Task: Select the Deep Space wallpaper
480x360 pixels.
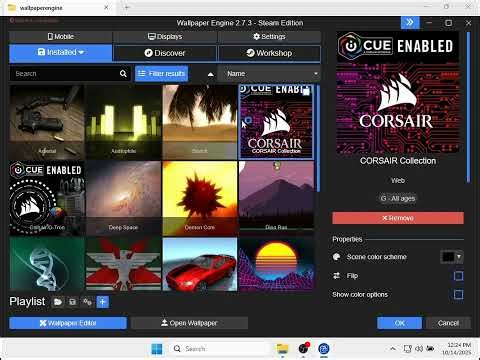Action: point(123,198)
